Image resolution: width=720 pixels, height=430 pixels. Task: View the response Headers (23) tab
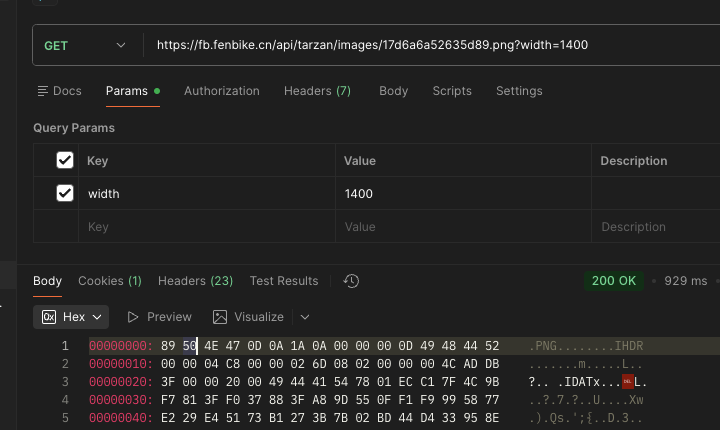(x=195, y=281)
